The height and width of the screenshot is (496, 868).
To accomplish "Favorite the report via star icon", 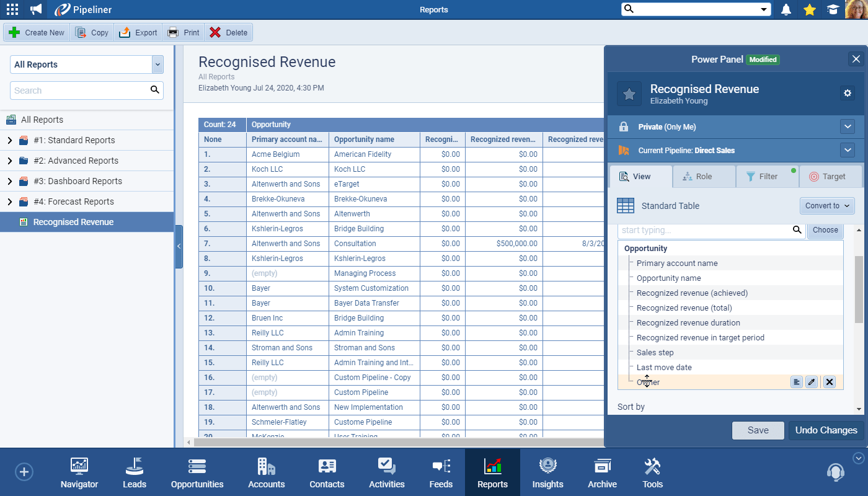I will click(x=629, y=94).
